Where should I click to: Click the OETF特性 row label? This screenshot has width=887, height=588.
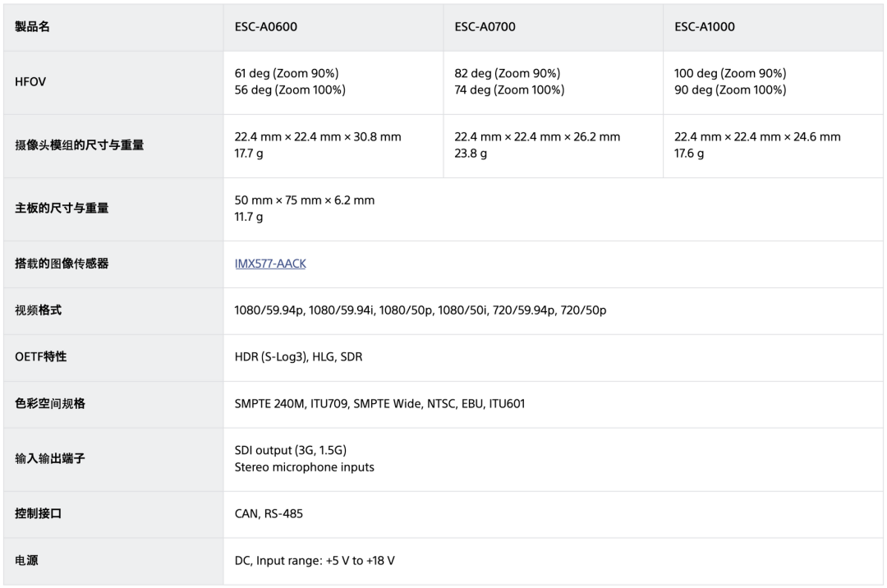[x=41, y=356]
